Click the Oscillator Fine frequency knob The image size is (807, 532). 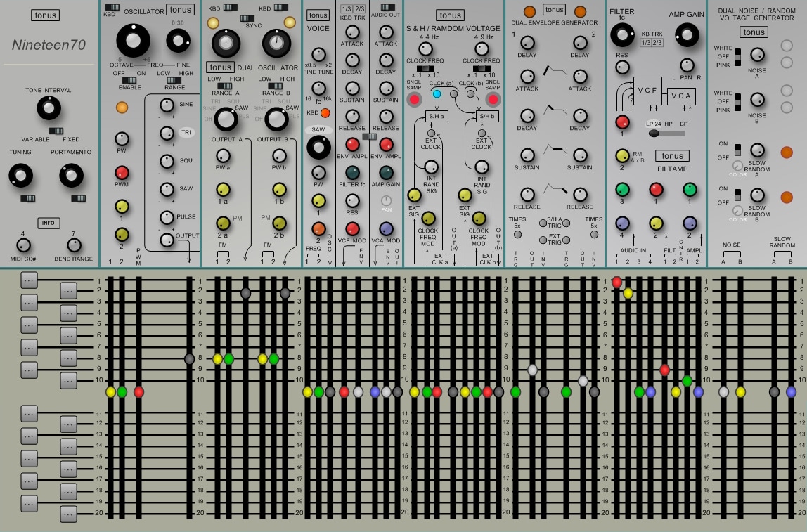pyautogui.click(x=179, y=41)
